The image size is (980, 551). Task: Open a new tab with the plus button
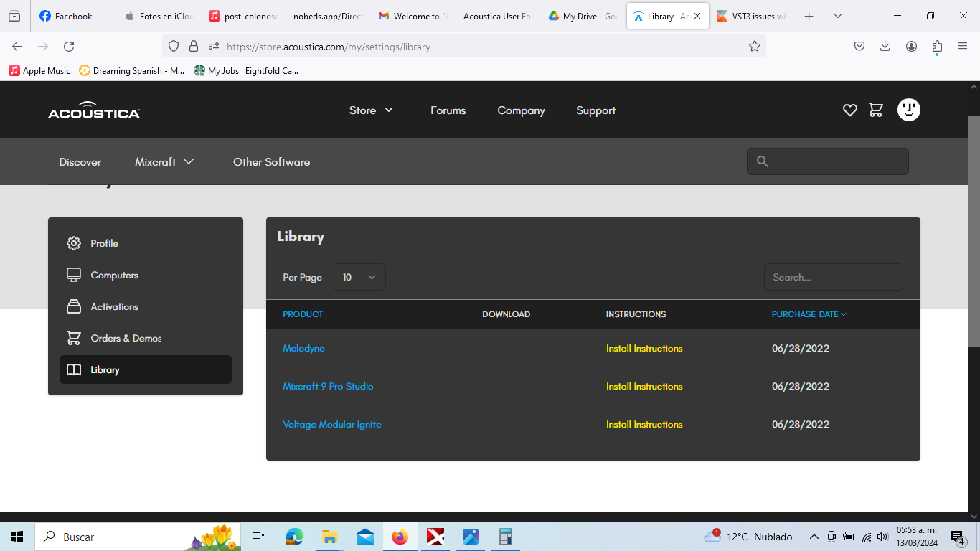(x=809, y=16)
